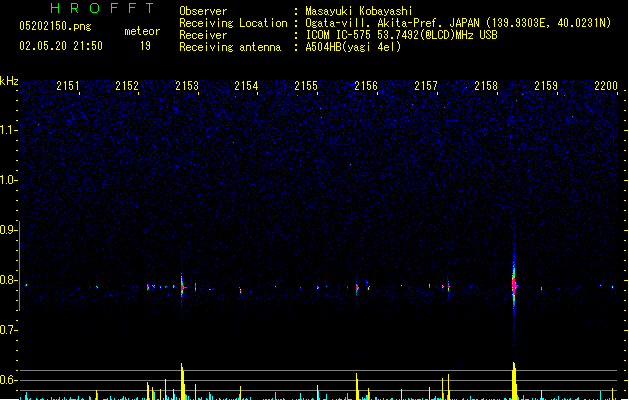The image size is (629, 400).
Task: Click the 2152 time marker
Action: coord(127,86)
